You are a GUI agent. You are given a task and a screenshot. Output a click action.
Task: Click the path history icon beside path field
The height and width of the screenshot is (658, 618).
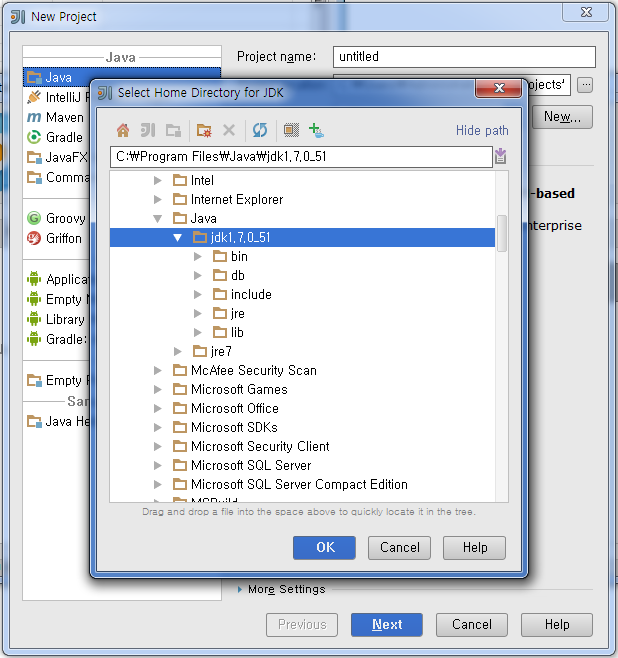coord(501,156)
